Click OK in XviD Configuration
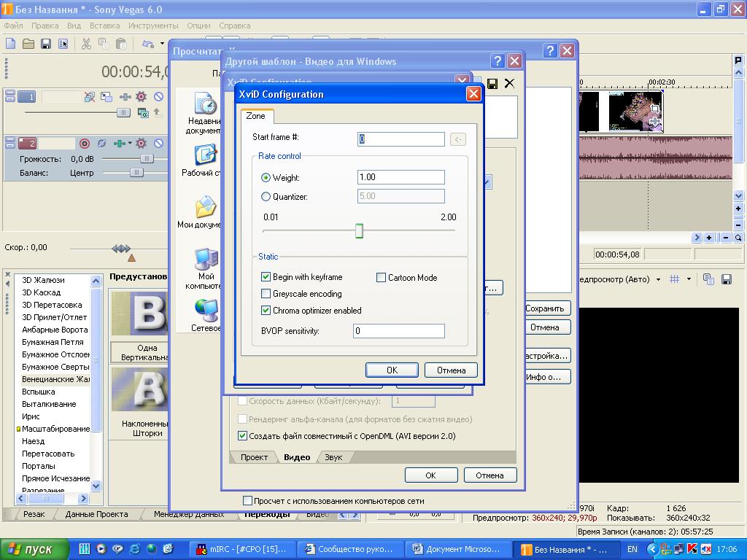This screenshot has width=747, height=560. click(x=392, y=370)
